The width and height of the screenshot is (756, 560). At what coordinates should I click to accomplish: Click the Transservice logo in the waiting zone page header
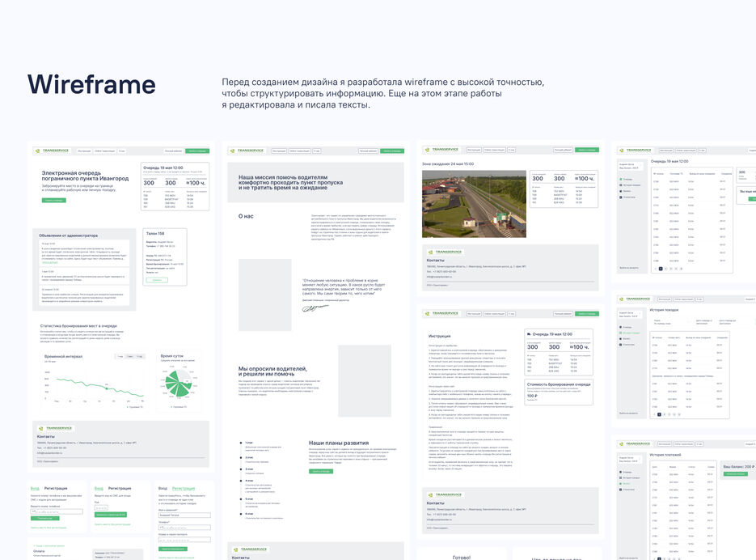(441, 150)
